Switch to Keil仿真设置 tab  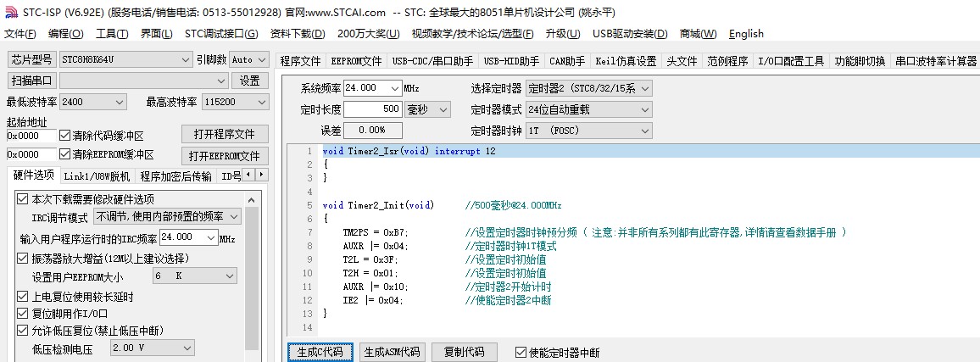(626, 61)
